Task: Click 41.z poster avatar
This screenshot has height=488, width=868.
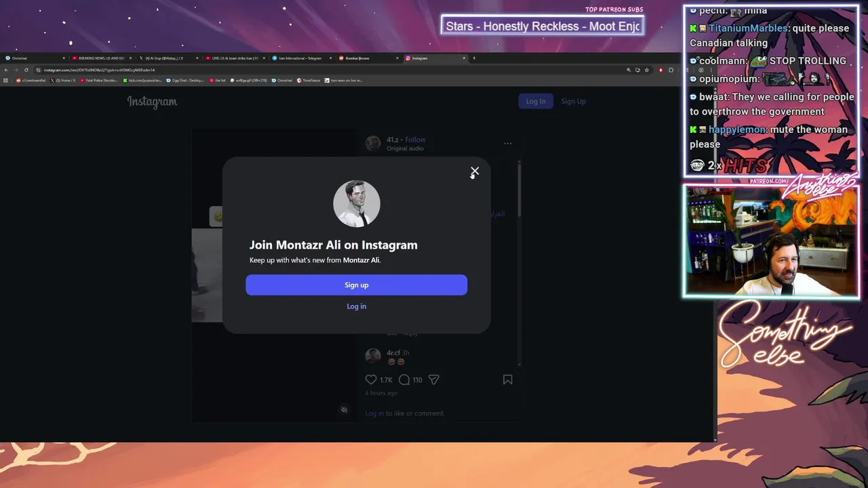Action: [373, 143]
